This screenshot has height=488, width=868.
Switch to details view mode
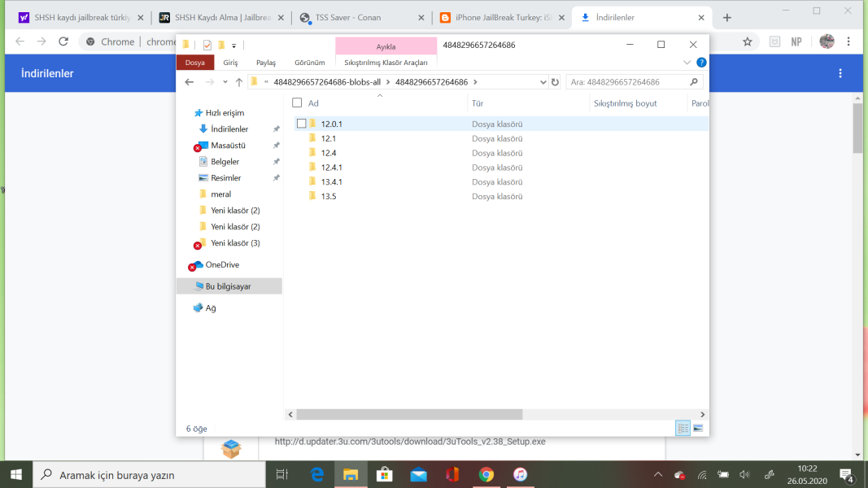point(683,428)
